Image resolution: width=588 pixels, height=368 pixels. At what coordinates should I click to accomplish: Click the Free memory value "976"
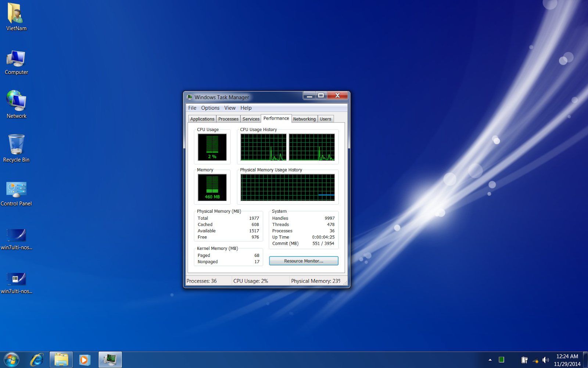[255, 237]
